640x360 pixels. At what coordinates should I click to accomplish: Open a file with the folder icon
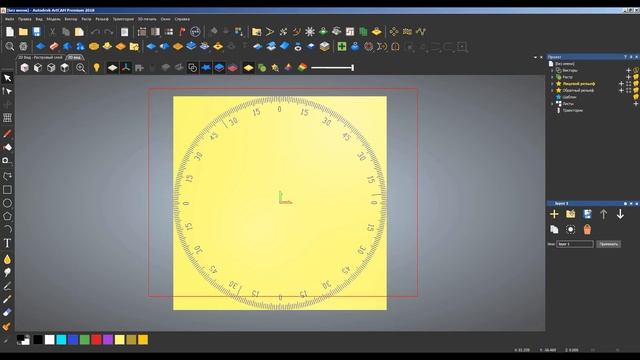23,32
